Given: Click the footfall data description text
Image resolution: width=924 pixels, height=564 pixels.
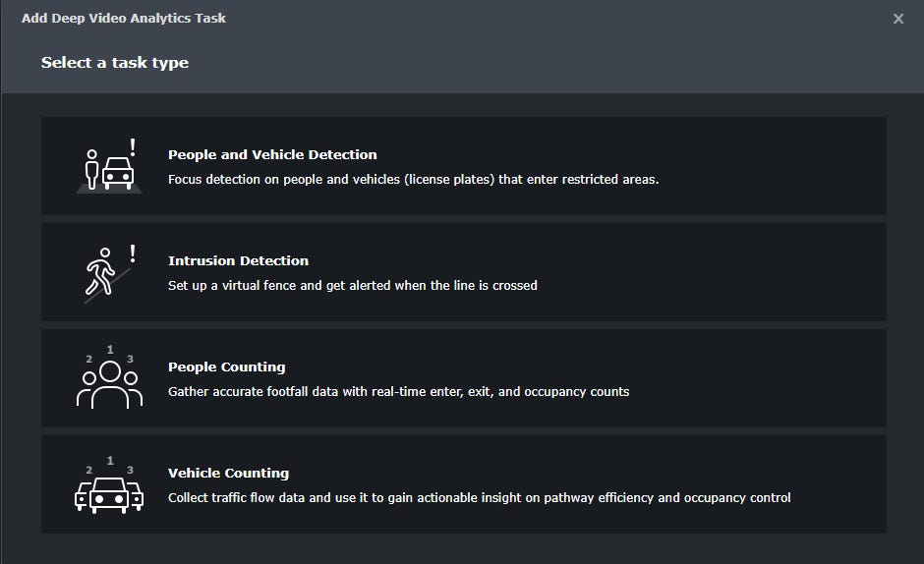Looking at the screenshot, I should (398, 392).
